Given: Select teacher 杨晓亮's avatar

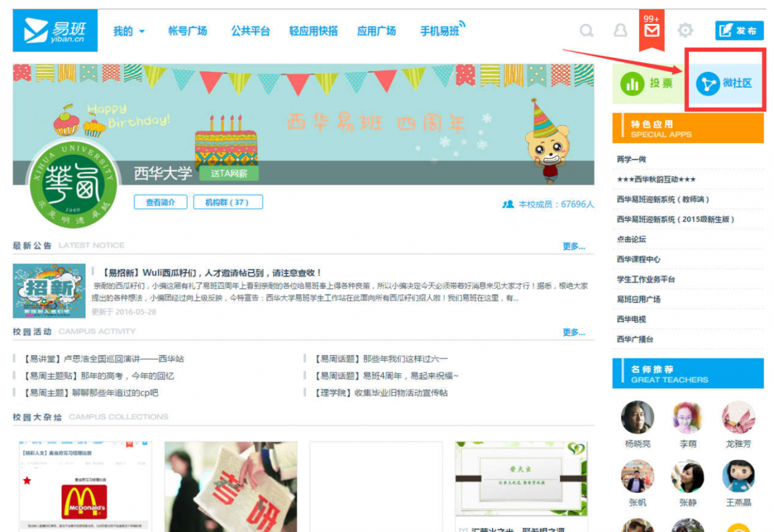Looking at the screenshot, I should pos(637,418).
